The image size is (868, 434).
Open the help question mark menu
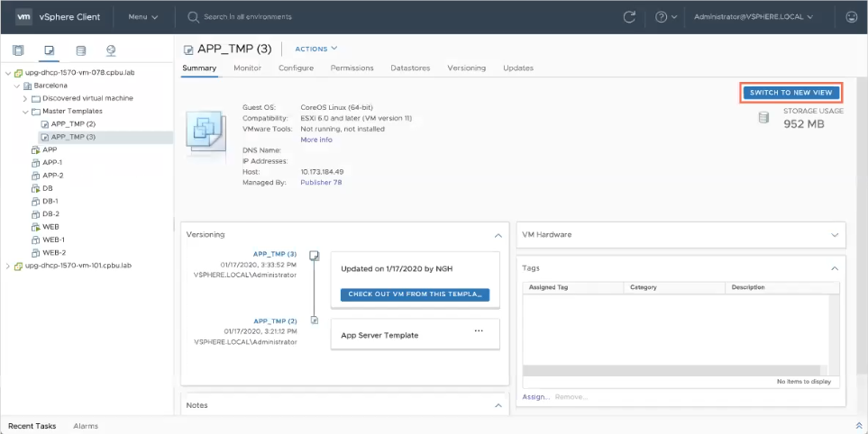666,17
